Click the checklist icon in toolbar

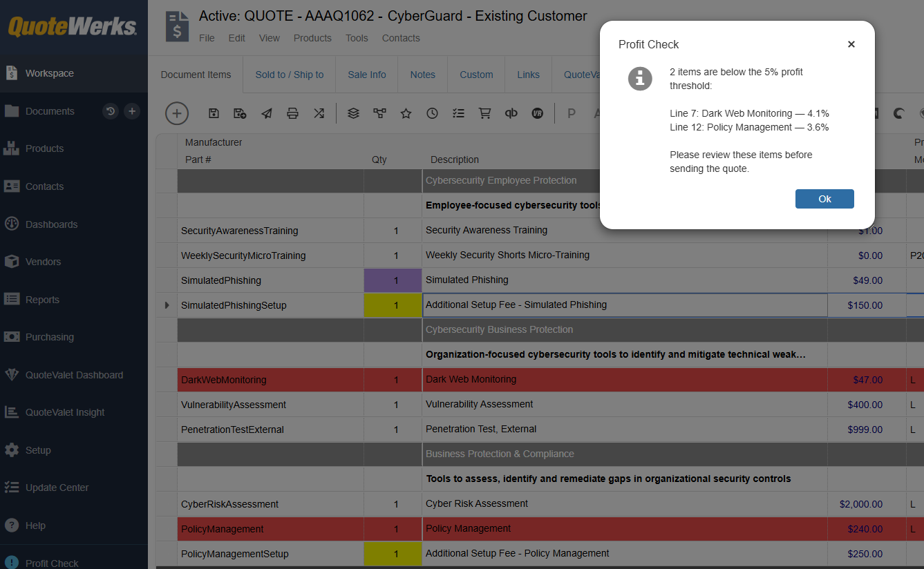(458, 113)
